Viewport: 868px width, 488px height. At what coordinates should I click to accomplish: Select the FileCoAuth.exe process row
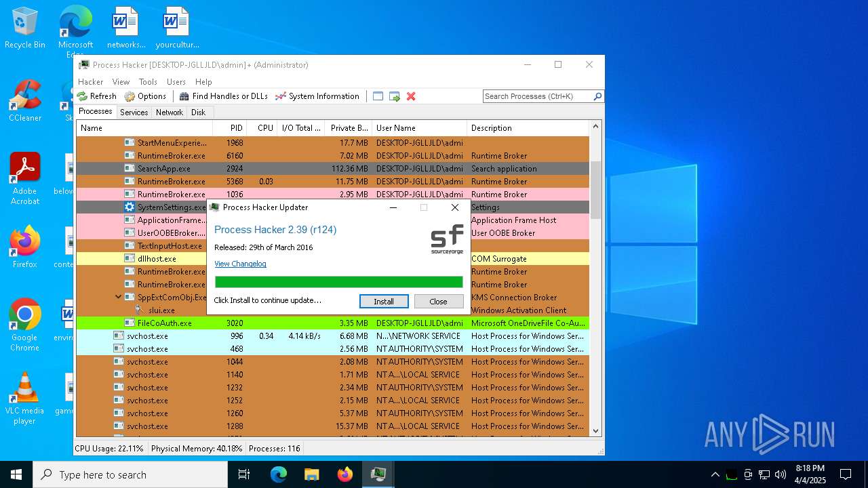[x=332, y=323]
